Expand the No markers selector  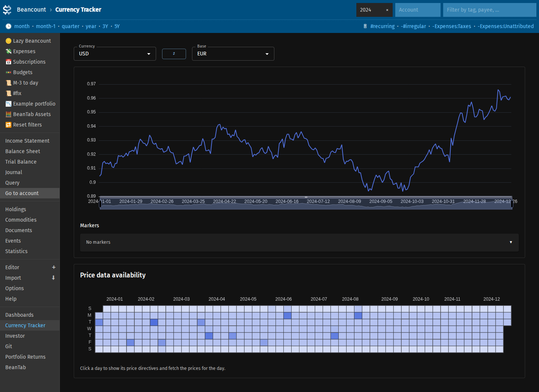click(299, 242)
